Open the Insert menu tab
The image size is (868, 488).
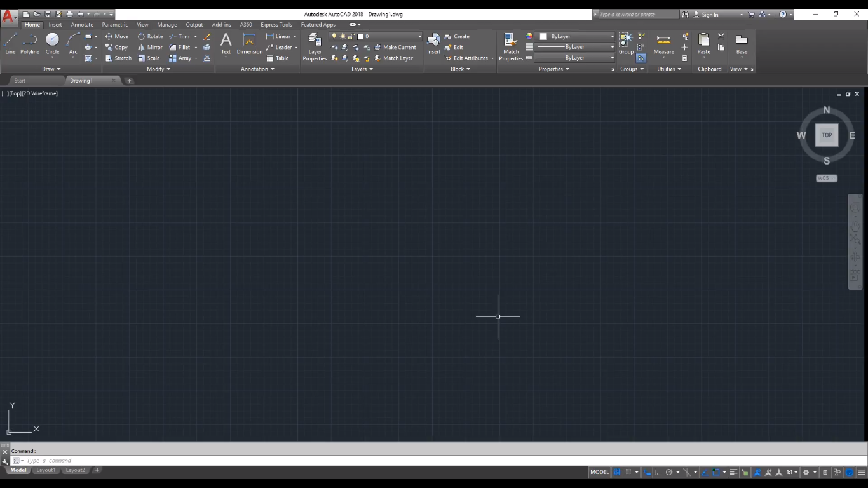(x=55, y=24)
